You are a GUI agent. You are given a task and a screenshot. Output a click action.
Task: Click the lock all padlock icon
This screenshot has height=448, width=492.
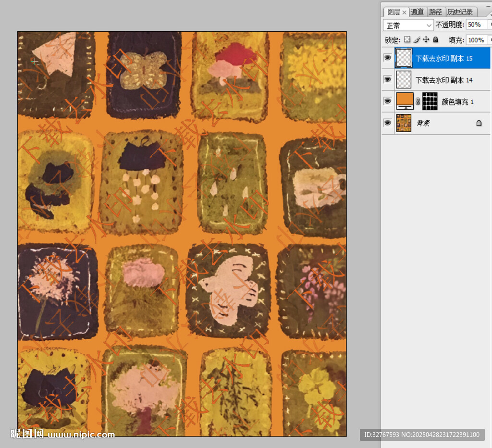tap(436, 40)
